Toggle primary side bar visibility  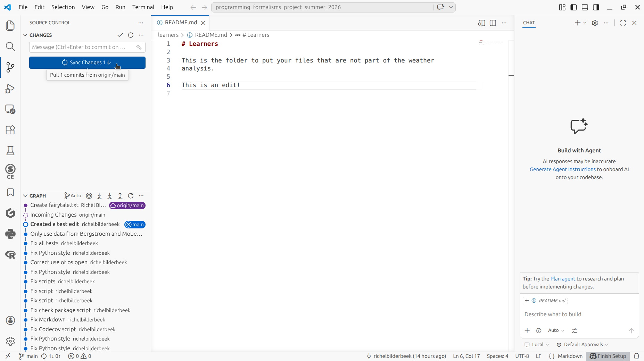pos(573,7)
